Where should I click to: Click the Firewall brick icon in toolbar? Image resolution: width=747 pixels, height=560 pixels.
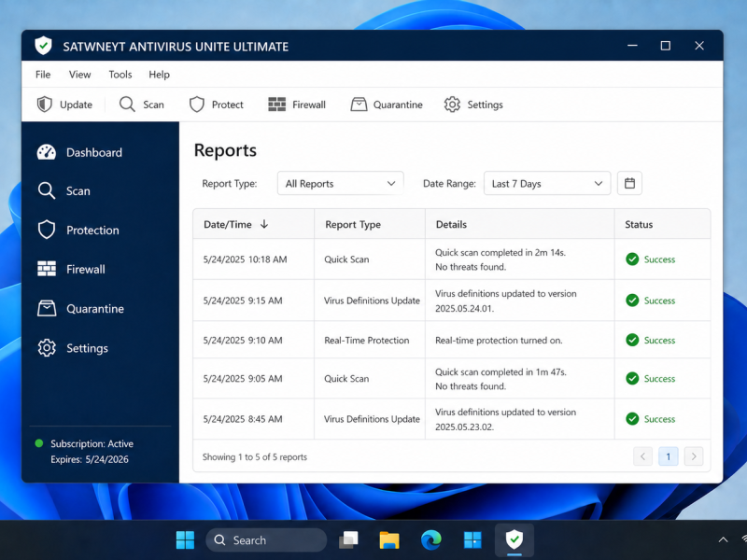click(x=276, y=105)
